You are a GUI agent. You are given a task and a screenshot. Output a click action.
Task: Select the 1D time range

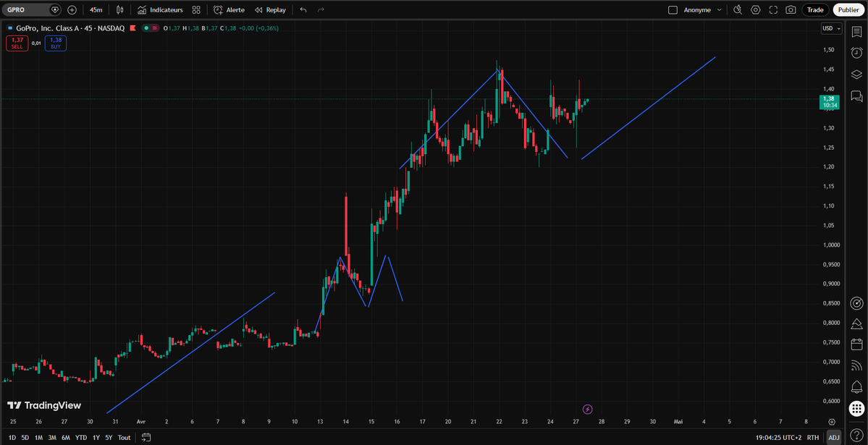[12, 437]
